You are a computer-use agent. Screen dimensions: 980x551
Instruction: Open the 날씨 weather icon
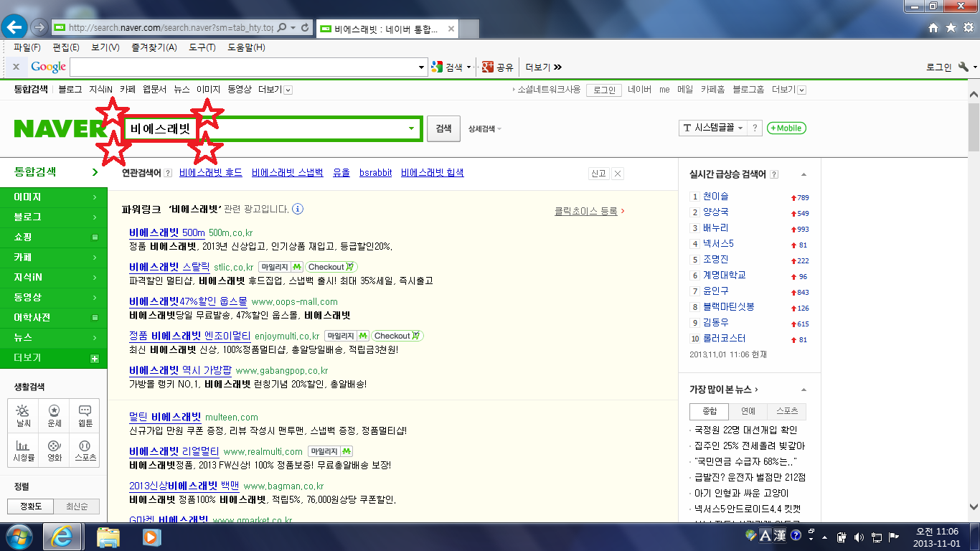pyautogui.click(x=24, y=416)
